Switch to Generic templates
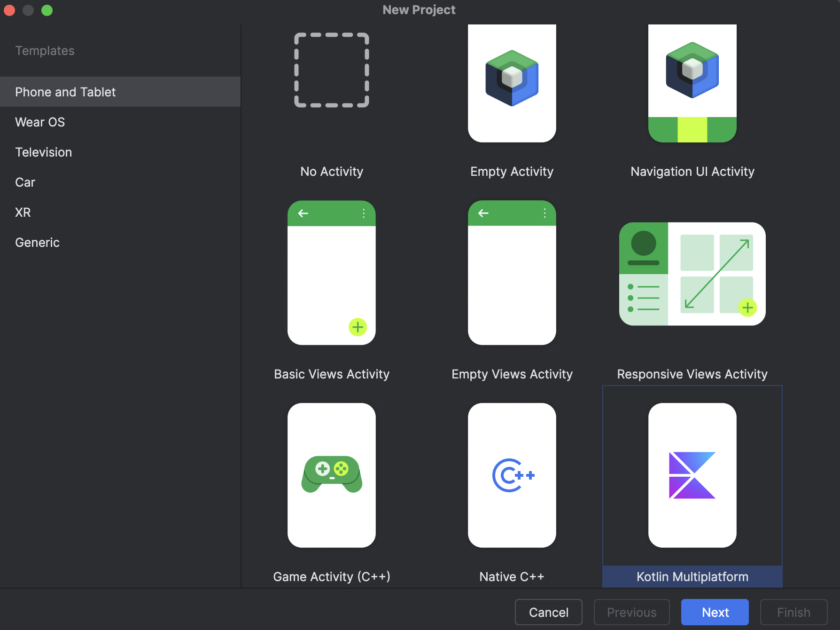Screen dimensions: 840x630 click(37, 243)
